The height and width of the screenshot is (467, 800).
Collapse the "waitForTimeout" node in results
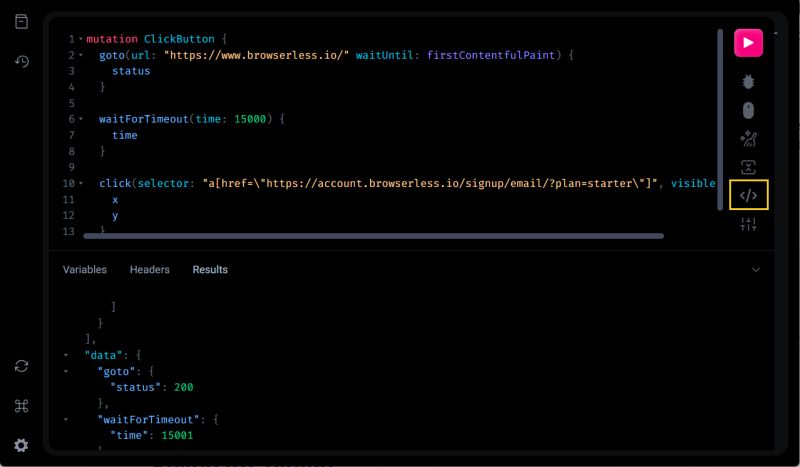(66, 420)
